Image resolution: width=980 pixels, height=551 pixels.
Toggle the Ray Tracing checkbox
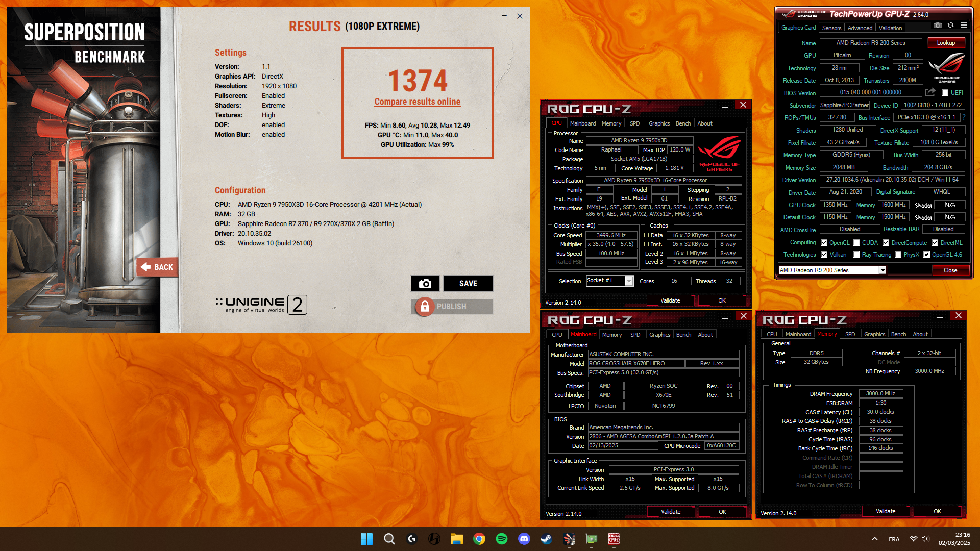point(856,255)
